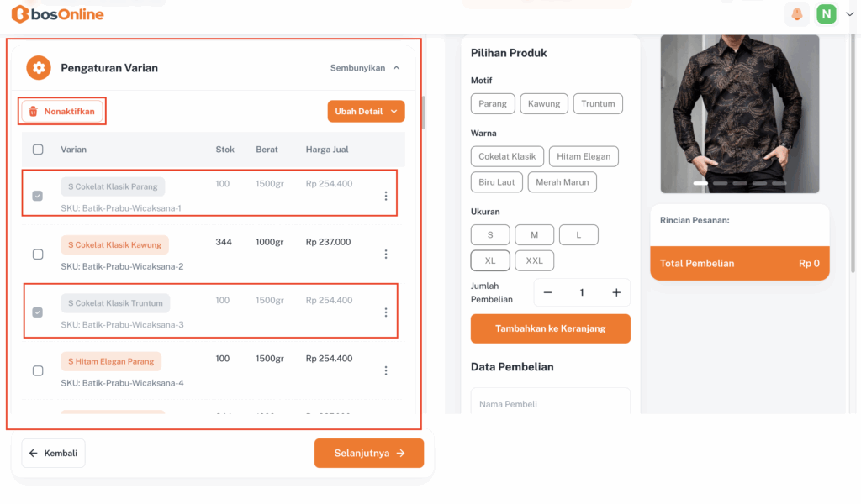Click the Nama Pembeli input field
This screenshot has height=504, width=861.
550,404
